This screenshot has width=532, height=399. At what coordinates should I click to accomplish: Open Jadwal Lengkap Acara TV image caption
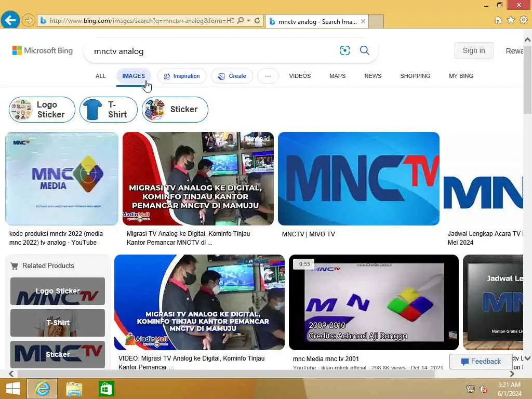tap(485, 238)
